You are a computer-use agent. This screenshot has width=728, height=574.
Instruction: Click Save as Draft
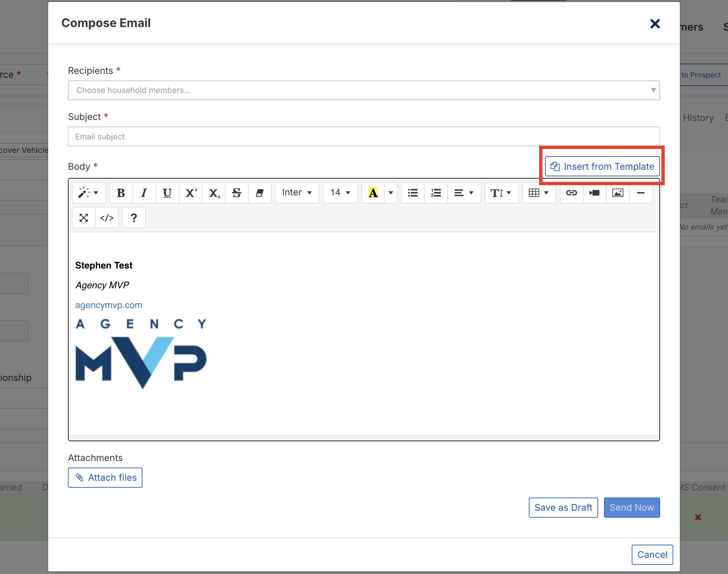[563, 507]
